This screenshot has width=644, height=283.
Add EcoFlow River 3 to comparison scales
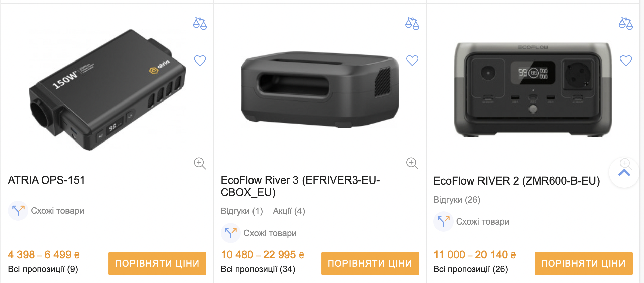tap(412, 24)
